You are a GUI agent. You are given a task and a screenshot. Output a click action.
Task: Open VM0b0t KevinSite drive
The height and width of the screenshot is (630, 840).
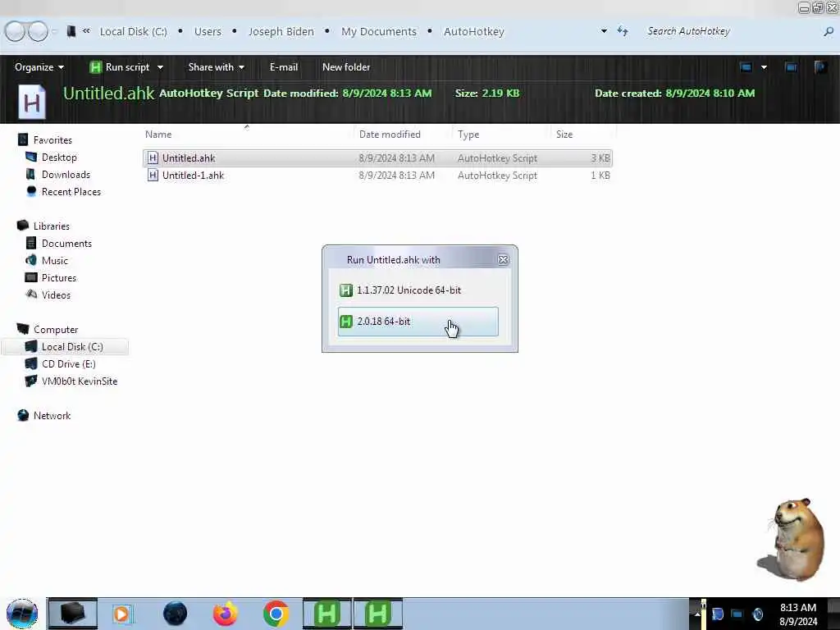(80, 381)
